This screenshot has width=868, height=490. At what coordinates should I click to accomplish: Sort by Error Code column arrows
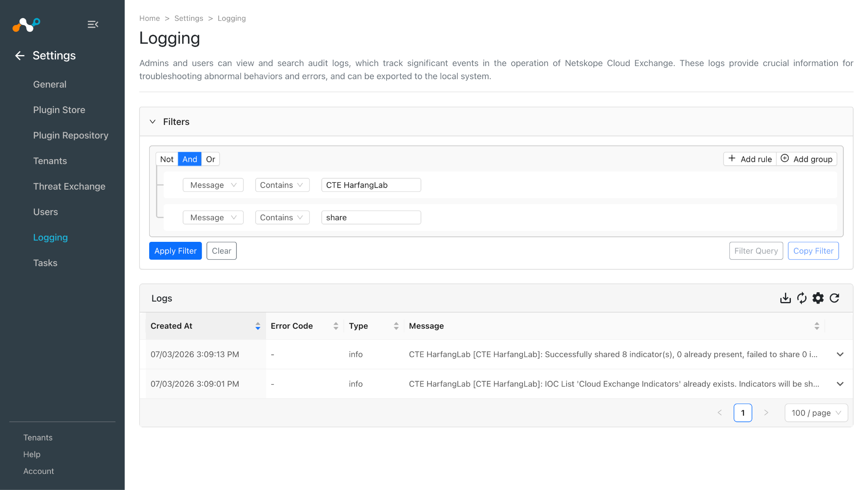(336, 326)
